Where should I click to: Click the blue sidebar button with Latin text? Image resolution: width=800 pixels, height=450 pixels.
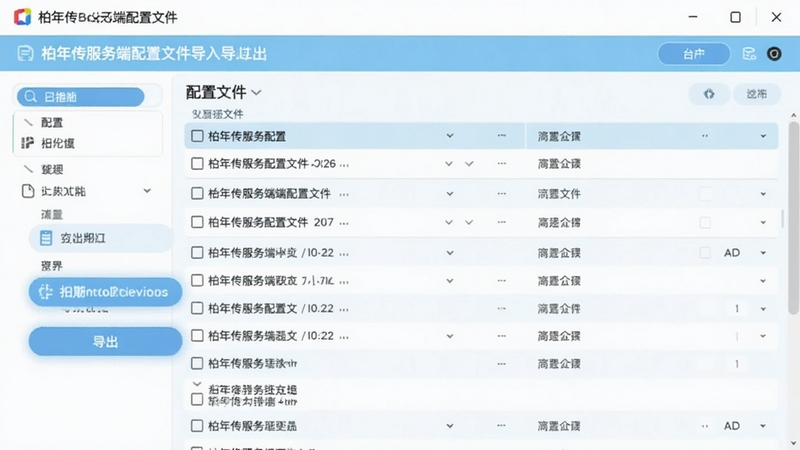(x=105, y=292)
